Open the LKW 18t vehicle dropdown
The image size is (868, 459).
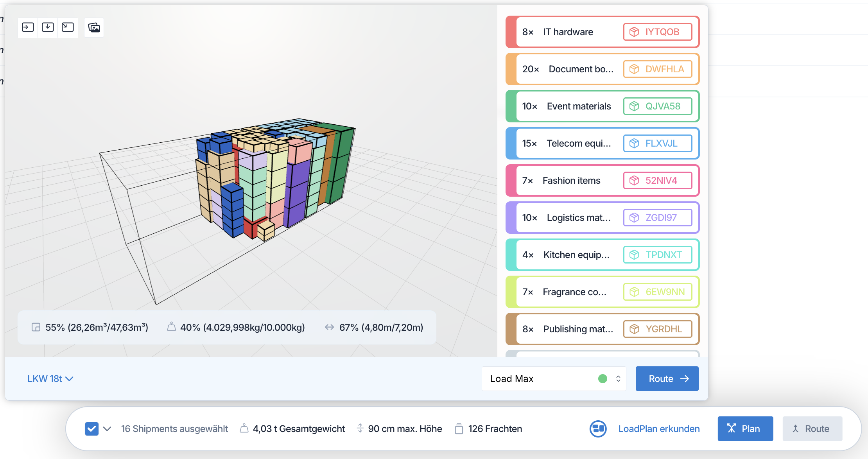click(50, 378)
